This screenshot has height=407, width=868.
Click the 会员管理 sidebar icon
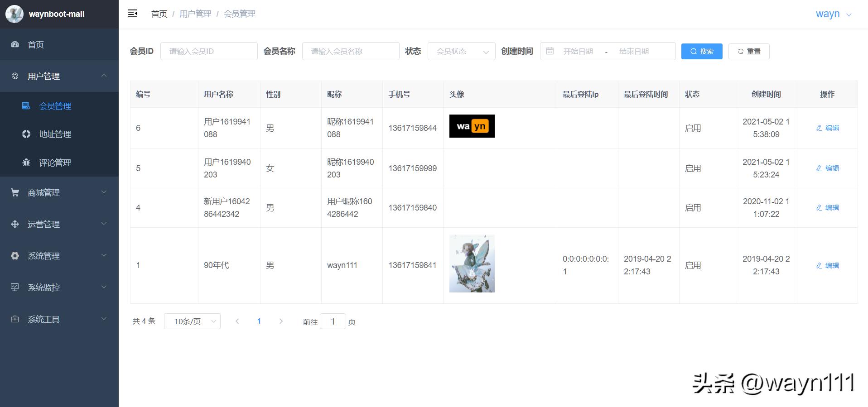26,106
